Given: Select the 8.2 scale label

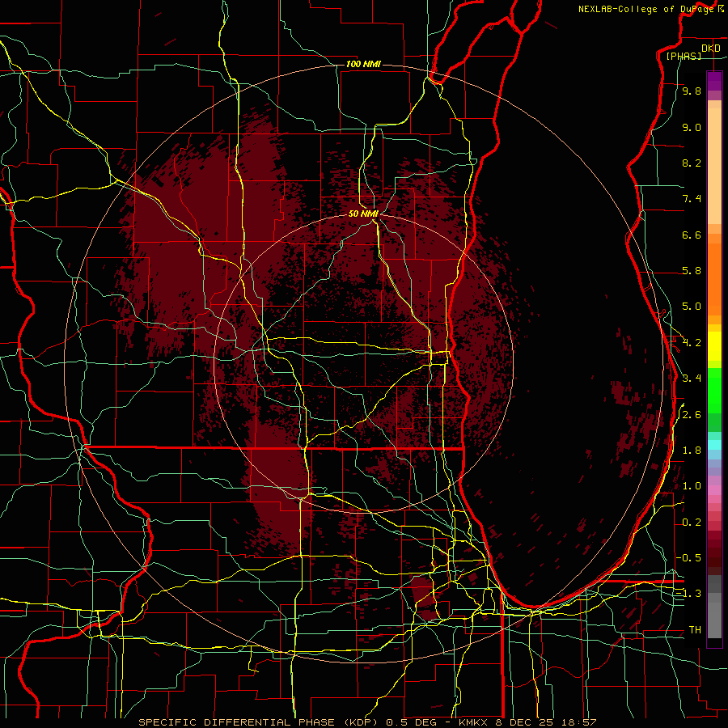Looking at the screenshot, I should (692, 163).
